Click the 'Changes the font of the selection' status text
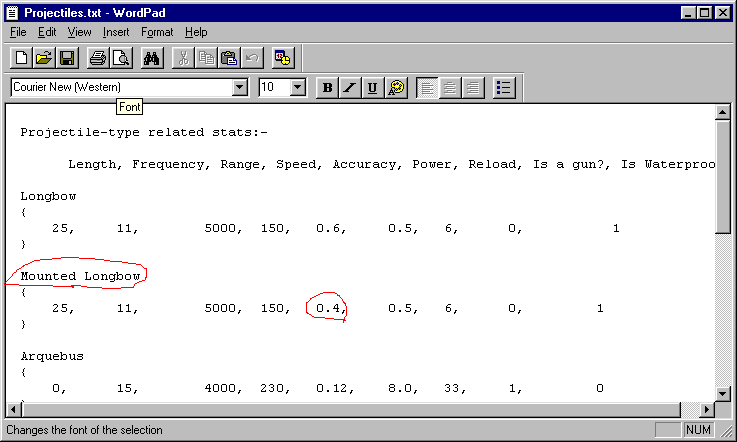737x442 pixels. 84,430
